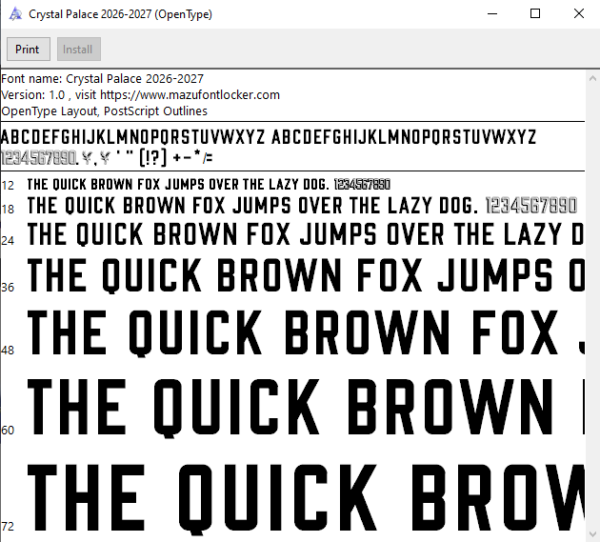The height and width of the screenshot is (542, 600).
Task: Click the version line with mazufontlocker URL
Action: (140, 95)
